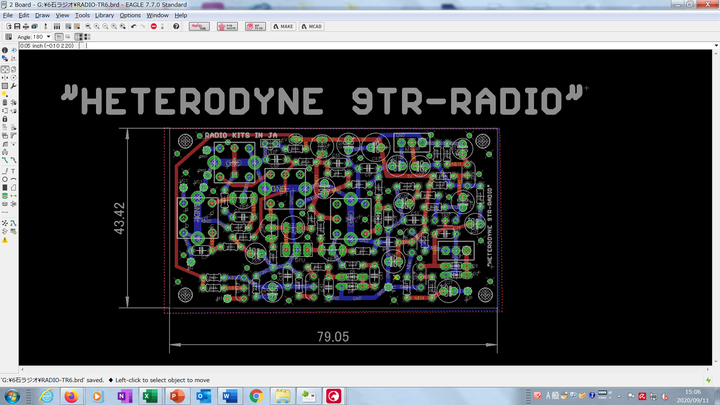Select the Copy tool
The width and height of the screenshot is (720, 405).
click(x=13, y=69)
